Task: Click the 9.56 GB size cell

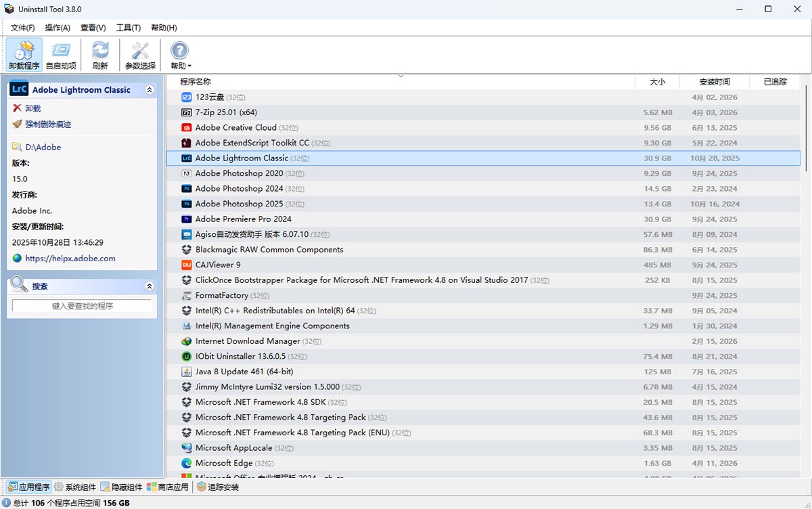Action: 657,128
